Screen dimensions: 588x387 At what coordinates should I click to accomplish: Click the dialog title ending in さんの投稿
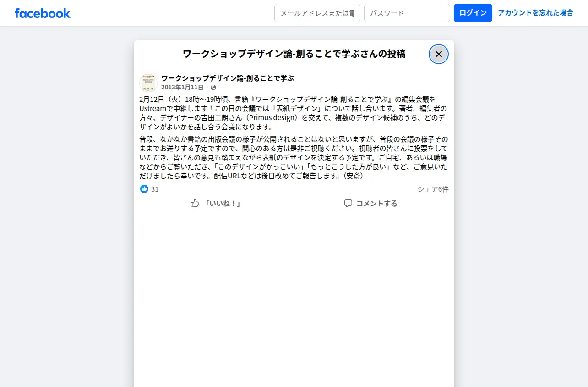click(x=294, y=54)
